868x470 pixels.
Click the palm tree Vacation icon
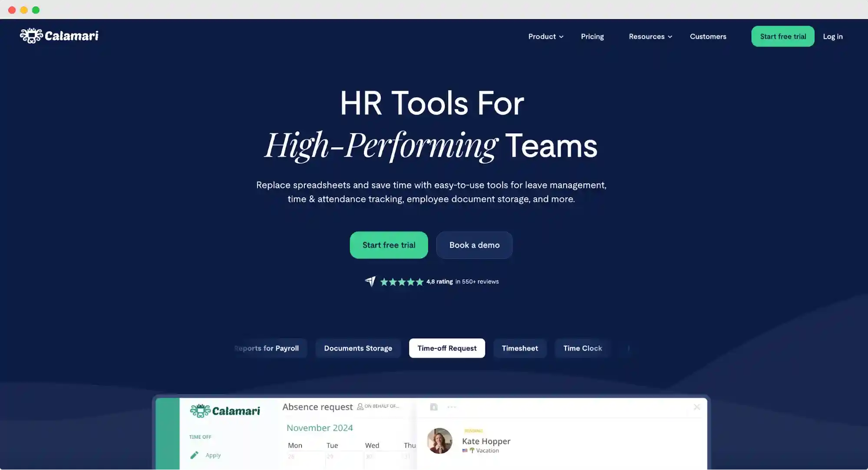(472, 450)
